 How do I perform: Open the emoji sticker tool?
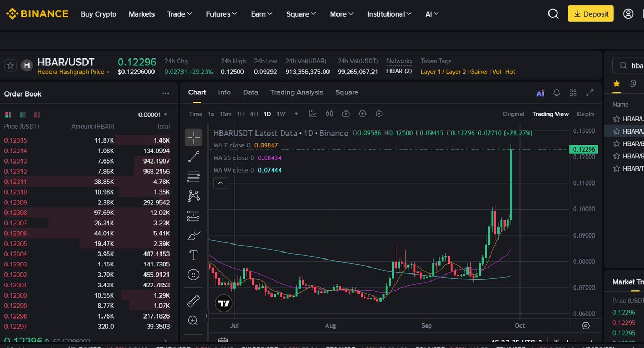pos(194,275)
